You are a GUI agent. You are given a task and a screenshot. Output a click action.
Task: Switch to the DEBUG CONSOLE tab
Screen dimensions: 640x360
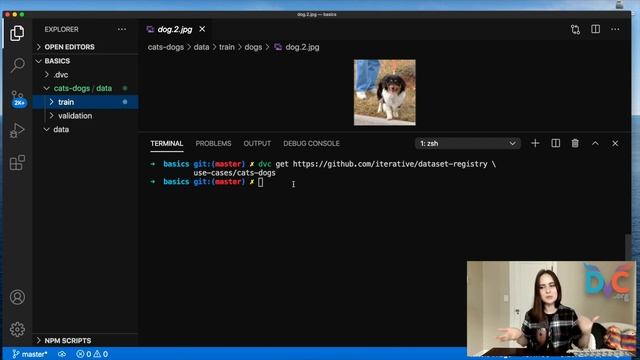pyautogui.click(x=311, y=144)
